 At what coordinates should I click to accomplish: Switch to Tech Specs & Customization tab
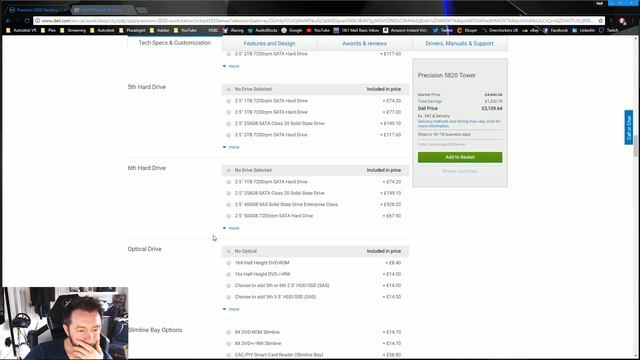tap(175, 43)
